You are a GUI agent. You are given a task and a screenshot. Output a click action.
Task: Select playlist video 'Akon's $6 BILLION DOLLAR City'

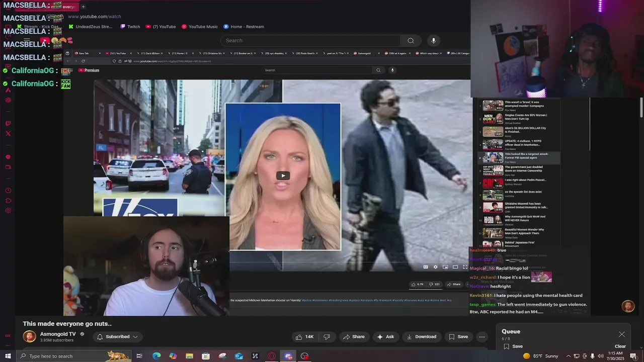[x=518, y=131]
